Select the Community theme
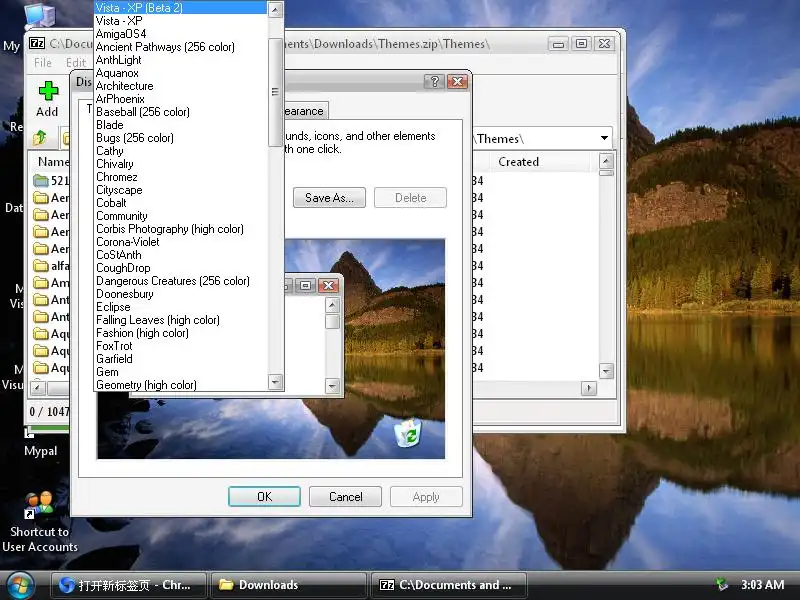 point(181,216)
